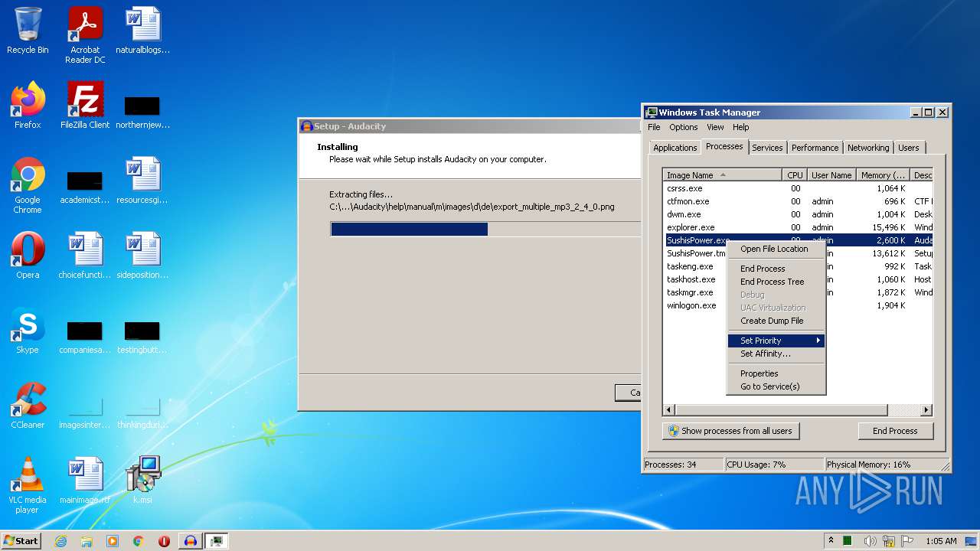Open Task Manager Help menu

click(740, 127)
